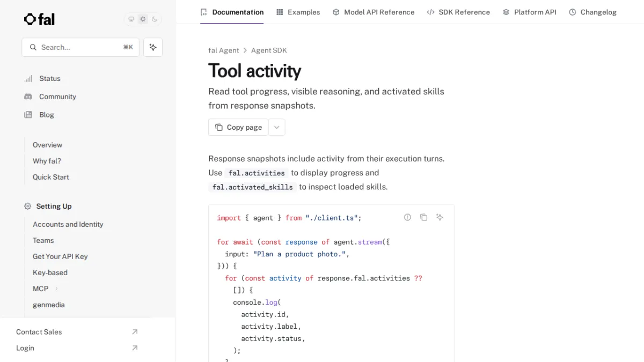Report an issue with the code block

(x=407, y=217)
